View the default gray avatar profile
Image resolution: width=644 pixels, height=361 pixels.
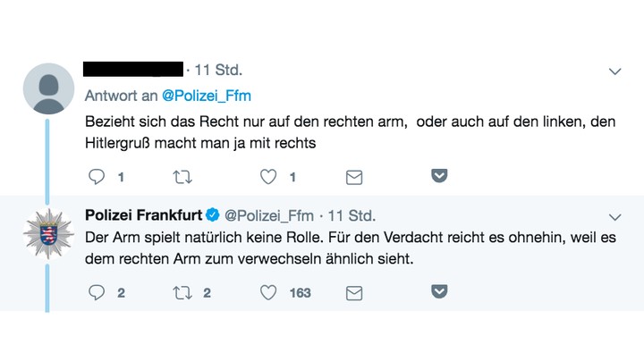pyautogui.click(x=48, y=88)
